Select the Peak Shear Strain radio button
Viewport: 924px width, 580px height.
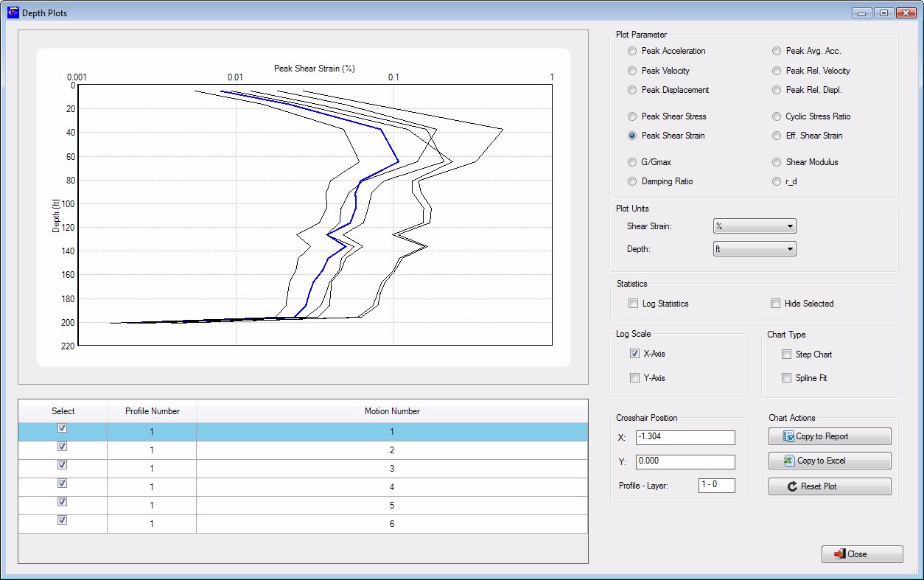(x=632, y=136)
